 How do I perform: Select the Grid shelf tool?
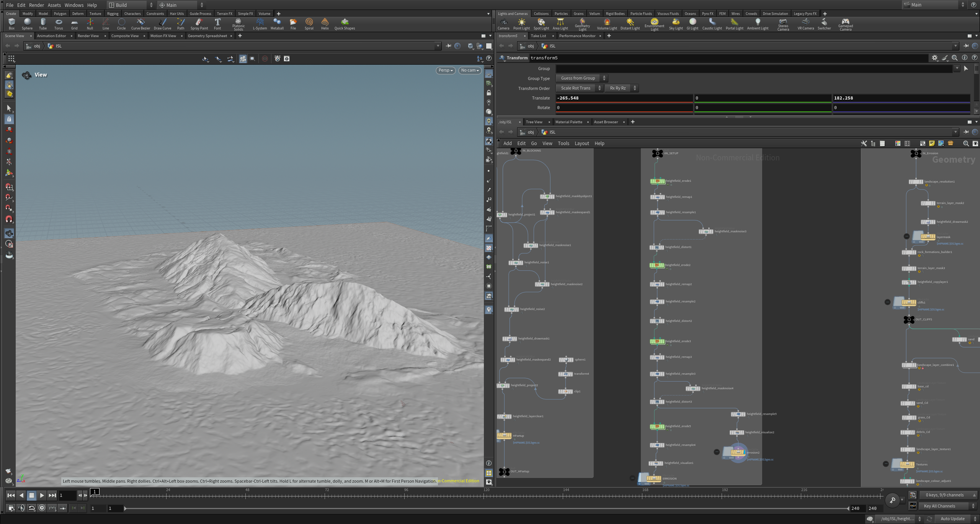74,24
